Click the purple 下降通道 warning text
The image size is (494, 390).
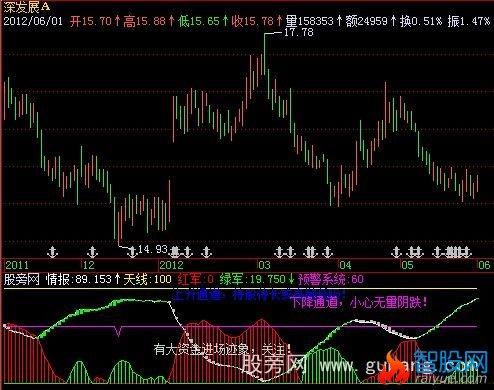click(359, 303)
